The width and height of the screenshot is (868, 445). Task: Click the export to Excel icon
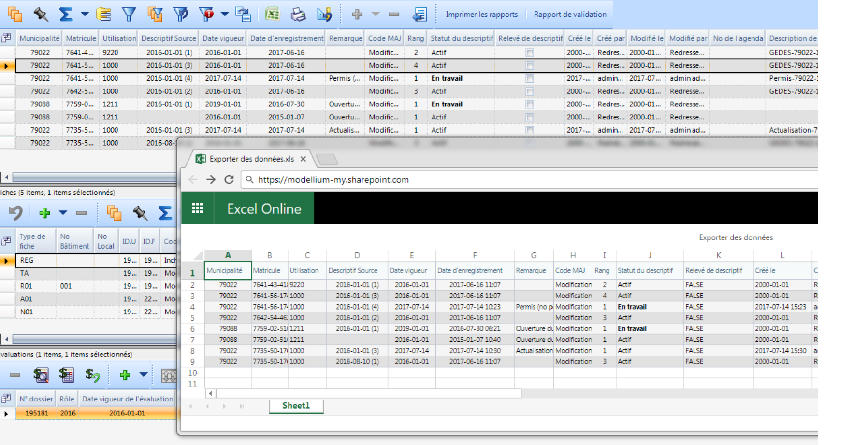pyautogui.click(x=273, y=14)
